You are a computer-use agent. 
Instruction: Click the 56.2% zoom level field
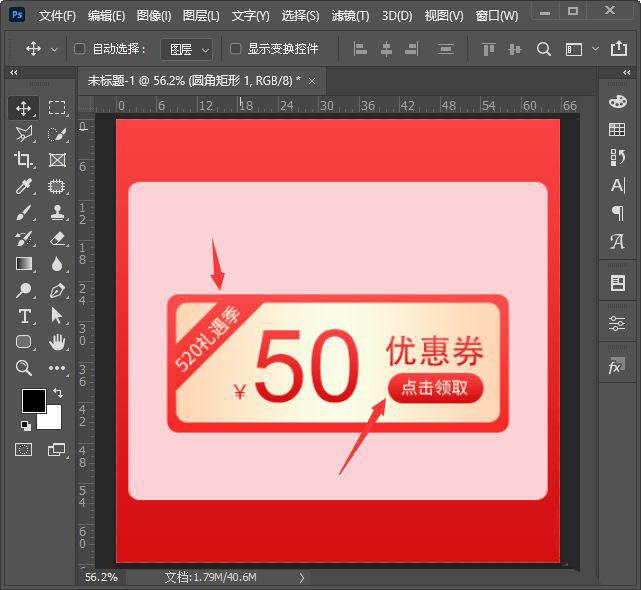click(101, 577)
